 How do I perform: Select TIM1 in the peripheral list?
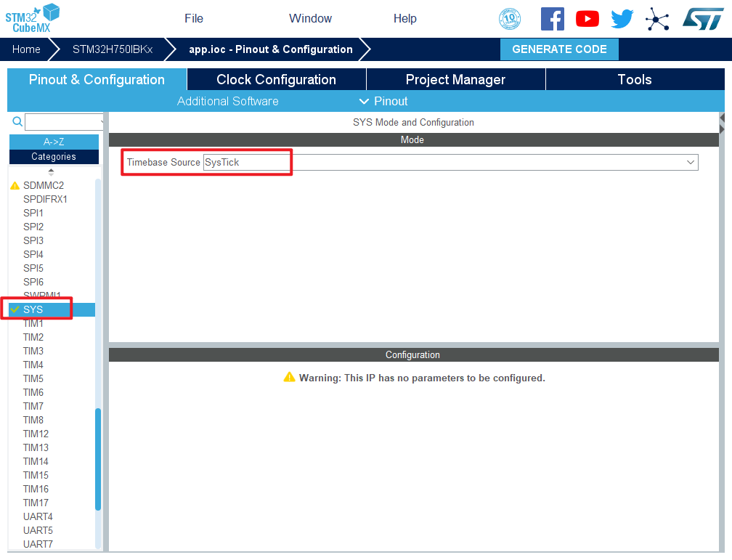coord(33,323)
